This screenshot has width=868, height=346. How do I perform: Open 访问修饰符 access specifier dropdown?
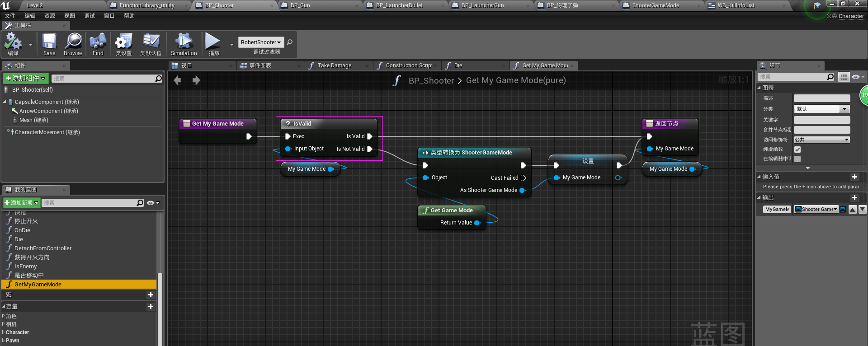point(822,140)
